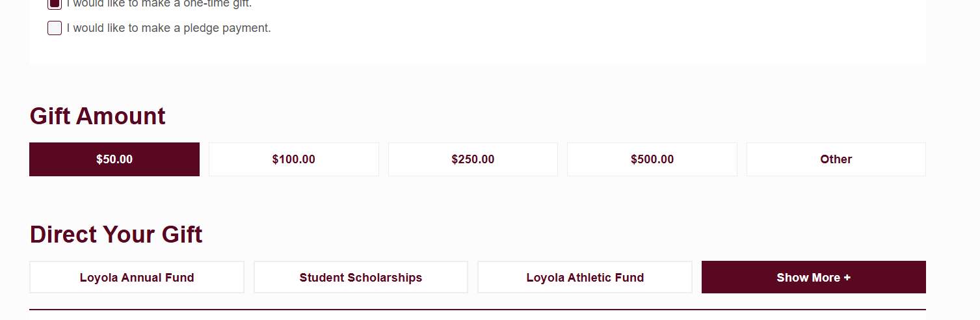Click the maroon divider line below fund buttons
Screen dimensions: 980x320
[x=477, y=310]
